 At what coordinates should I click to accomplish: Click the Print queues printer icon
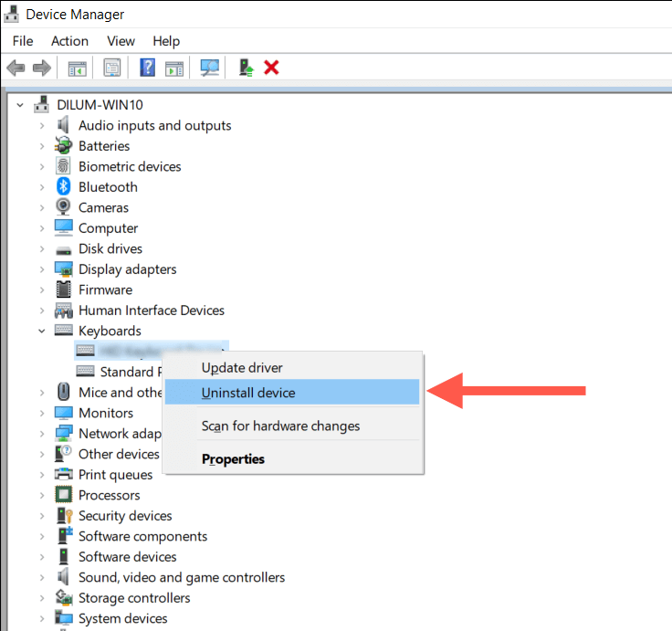click(x=63, y=474)
